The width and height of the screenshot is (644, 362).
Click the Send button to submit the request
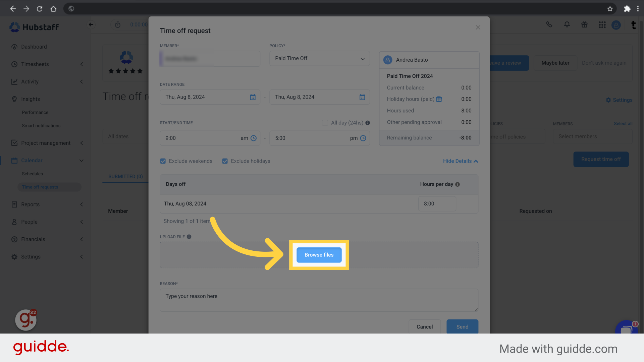pos(462,326)
